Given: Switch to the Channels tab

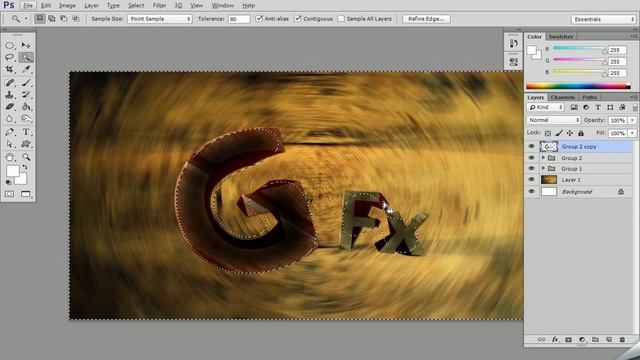Looking at the screenshot, I should (x=563, y=97).
